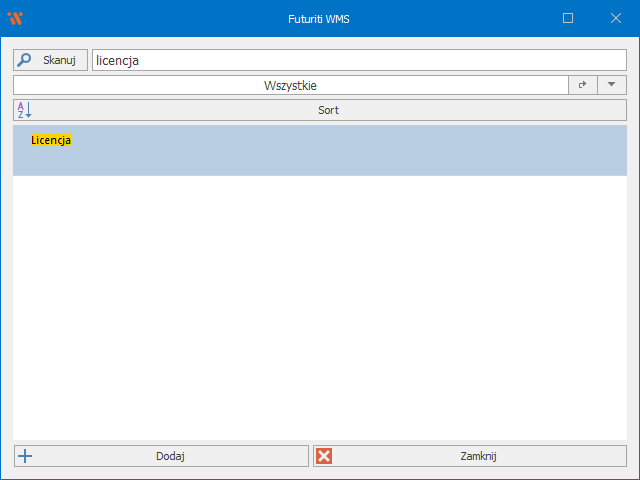The width and height of the screenshot is (640, 480).
Task: Click the red X icon on Zamknij
Action: click(x=324, y=456)
